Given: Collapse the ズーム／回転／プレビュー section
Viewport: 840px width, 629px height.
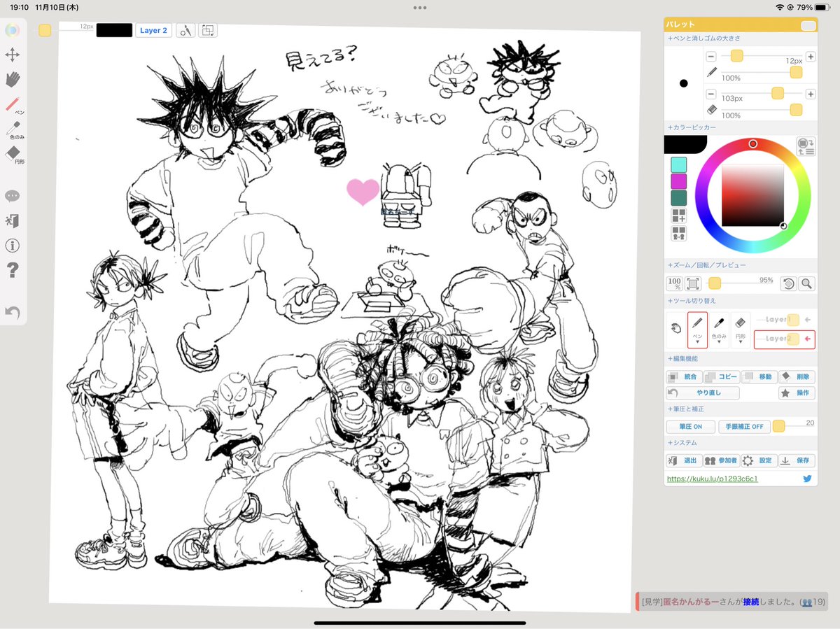Looking at the screenshot, I should tap(706, 266).
